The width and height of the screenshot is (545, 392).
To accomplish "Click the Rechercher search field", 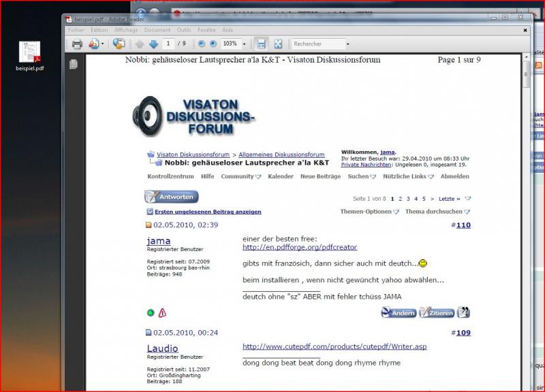I will 319,44.
